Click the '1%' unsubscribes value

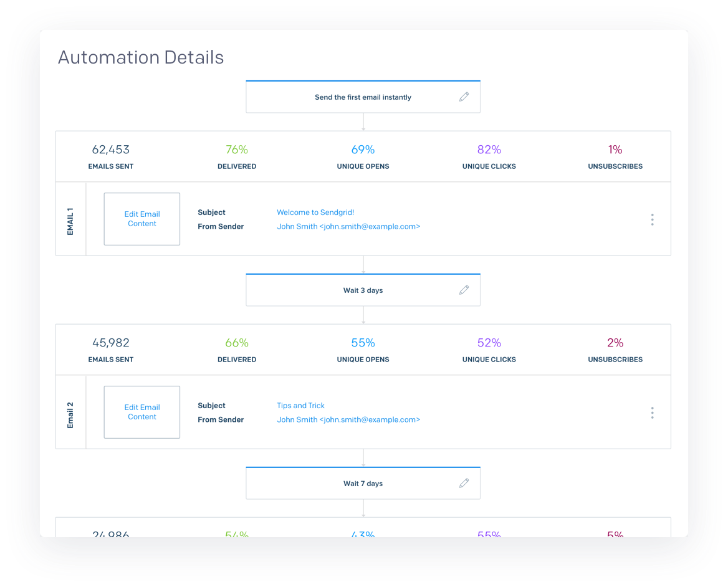pos(615,150)
